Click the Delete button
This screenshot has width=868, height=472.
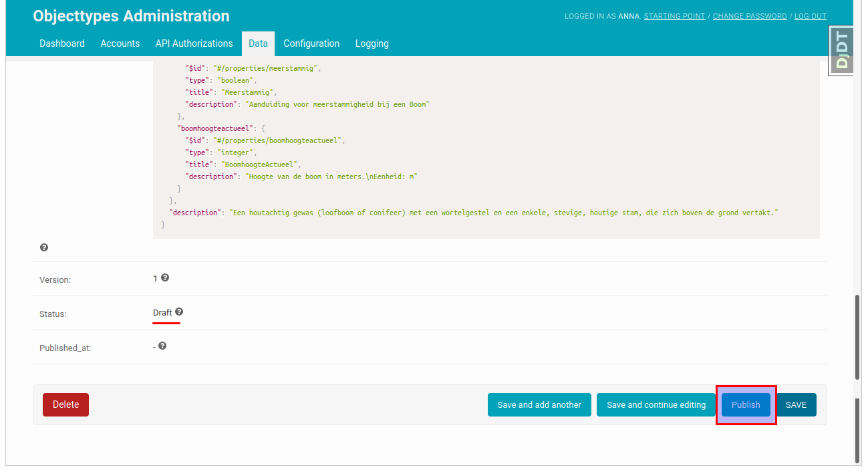pyautogui.click(x=65, y=404)
